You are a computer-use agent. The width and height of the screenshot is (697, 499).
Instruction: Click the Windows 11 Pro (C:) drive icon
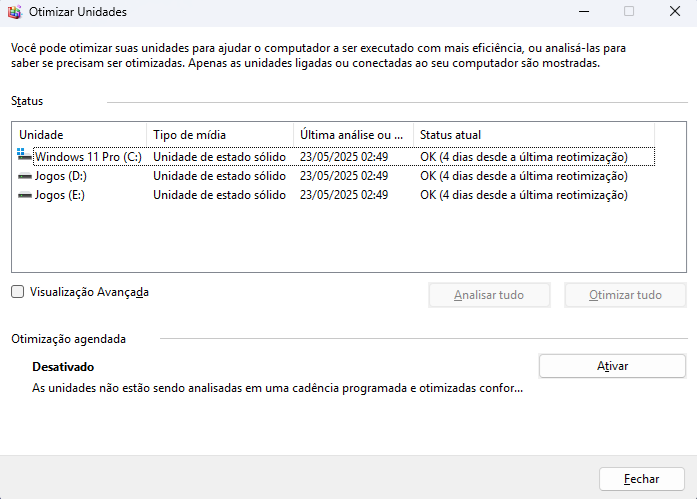point(24,156)
